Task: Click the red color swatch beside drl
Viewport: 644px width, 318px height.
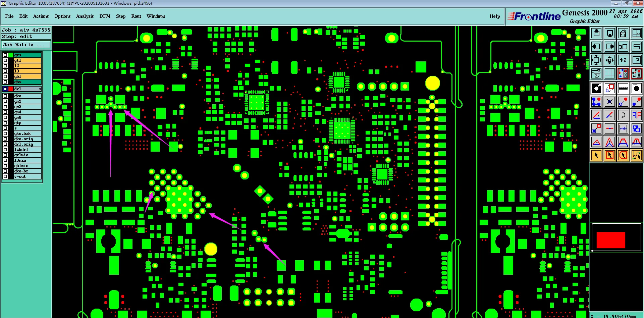Action: pyautogui.click(x=11, y=89)
